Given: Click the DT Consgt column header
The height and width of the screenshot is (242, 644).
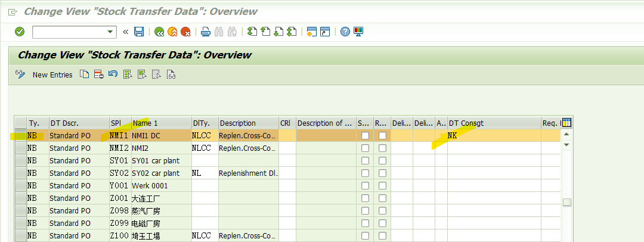Looking at the screenshot, I should [494, 123].
